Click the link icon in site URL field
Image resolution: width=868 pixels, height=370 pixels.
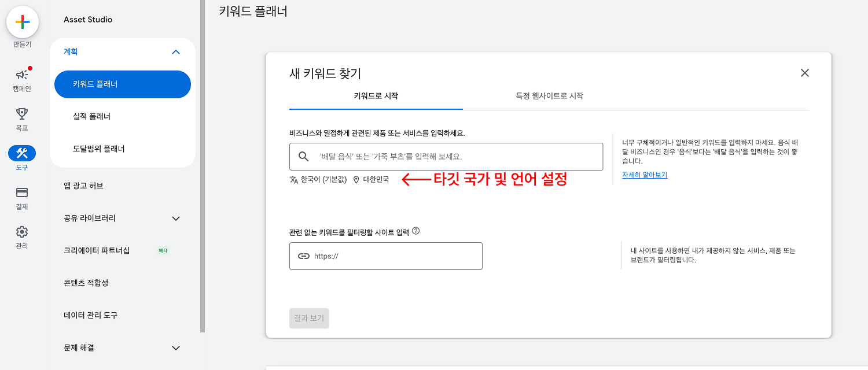point(303,256)
